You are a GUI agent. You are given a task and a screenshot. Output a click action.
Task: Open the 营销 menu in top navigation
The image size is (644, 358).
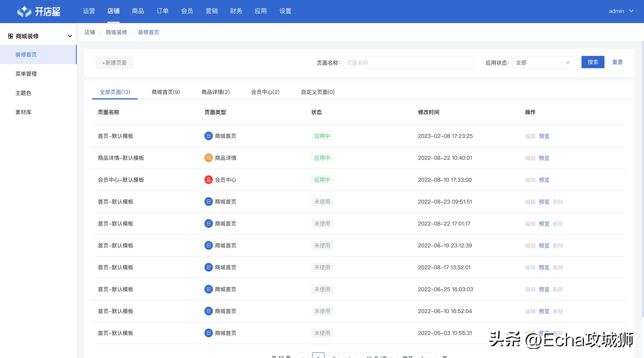(212, 11)
